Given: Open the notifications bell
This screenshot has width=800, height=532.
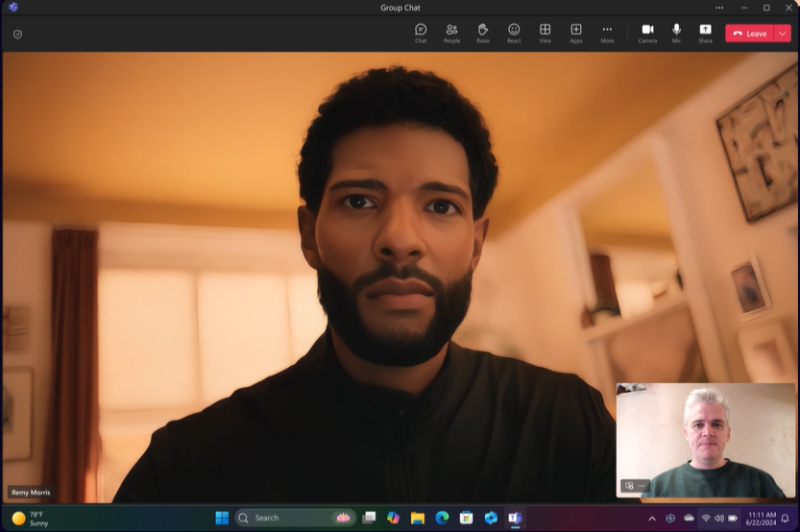Looking at the screenshot, I should pos(786,519).
